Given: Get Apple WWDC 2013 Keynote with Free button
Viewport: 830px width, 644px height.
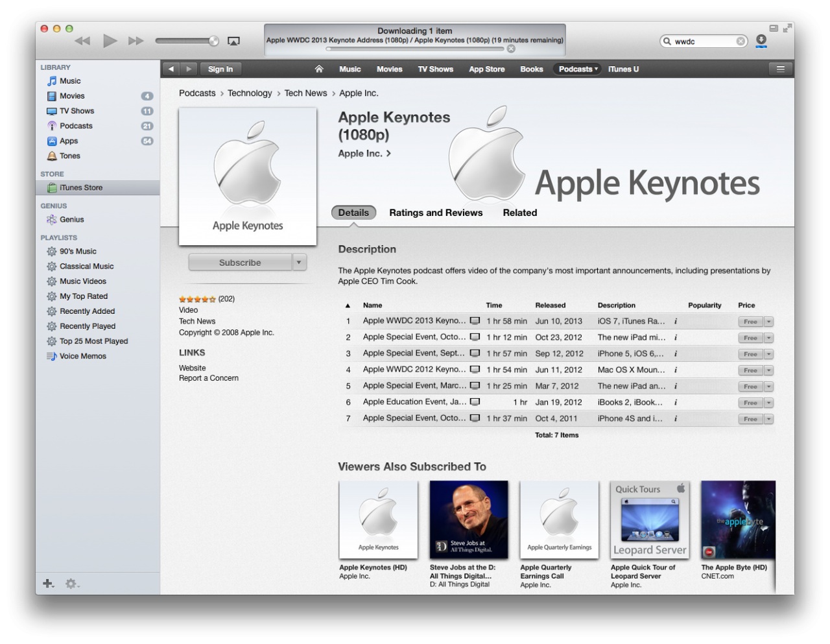Looking at the screenshot, I should pyautogui.click(x=750, y=322).
